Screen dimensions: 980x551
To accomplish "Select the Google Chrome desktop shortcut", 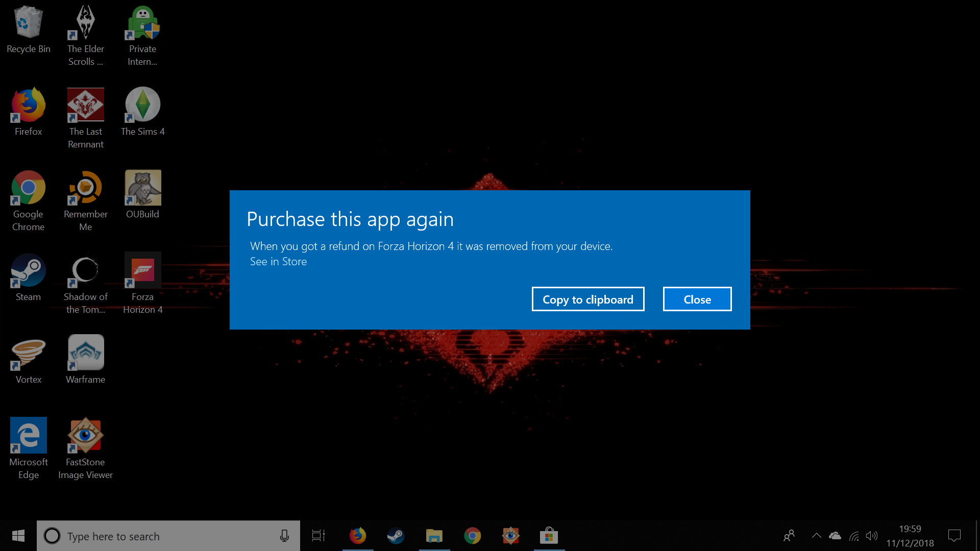I will coord(29,201).
